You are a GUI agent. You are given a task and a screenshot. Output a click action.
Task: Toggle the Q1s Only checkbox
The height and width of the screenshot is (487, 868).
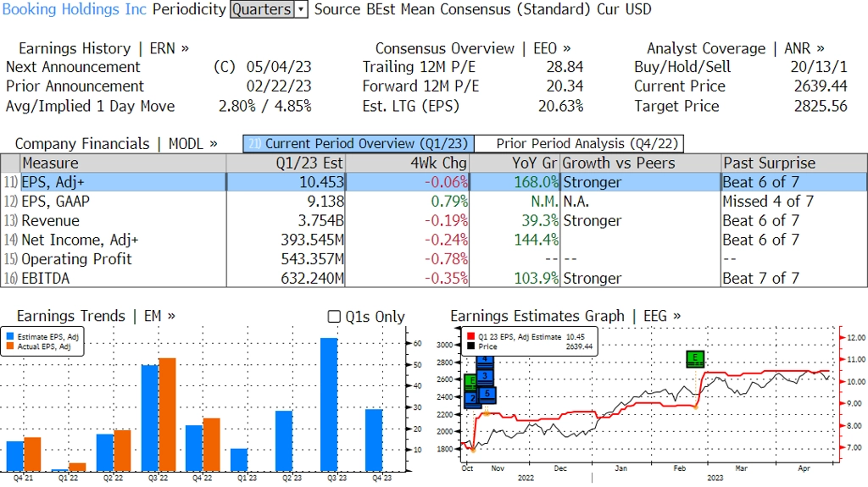334,317
